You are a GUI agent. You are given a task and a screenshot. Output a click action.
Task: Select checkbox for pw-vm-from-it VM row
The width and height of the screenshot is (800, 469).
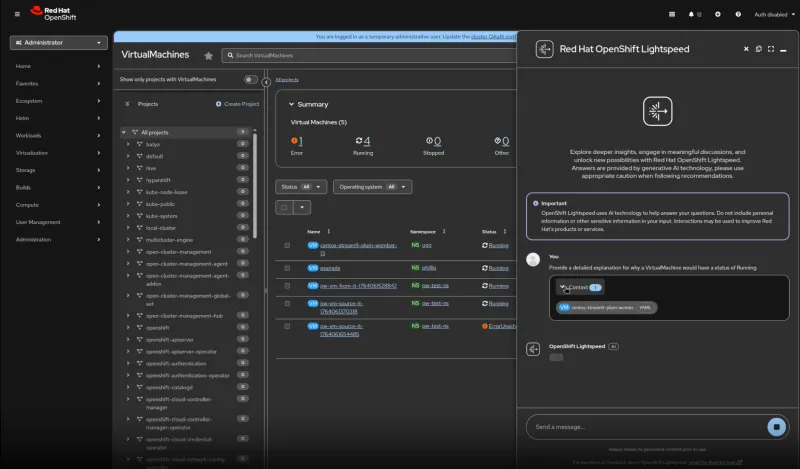point(287,286)
